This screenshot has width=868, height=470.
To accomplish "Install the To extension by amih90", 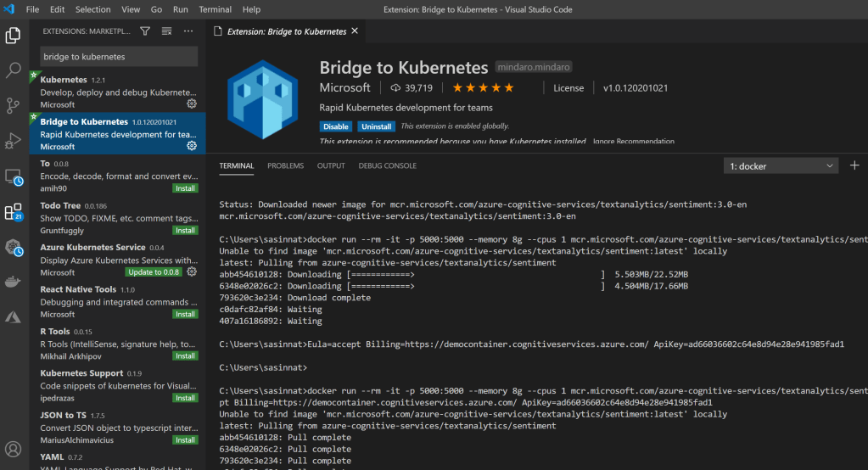I will [x=185, y=188].
